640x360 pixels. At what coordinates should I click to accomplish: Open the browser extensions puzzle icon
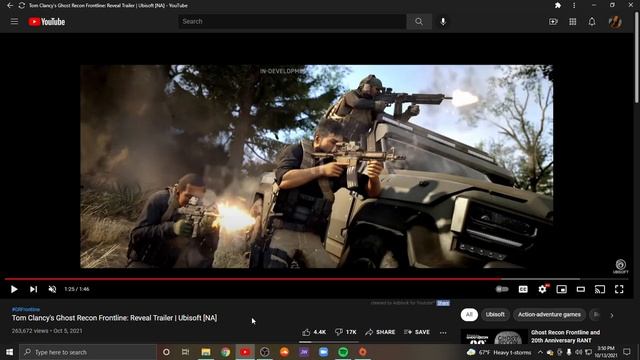point(558,5)
